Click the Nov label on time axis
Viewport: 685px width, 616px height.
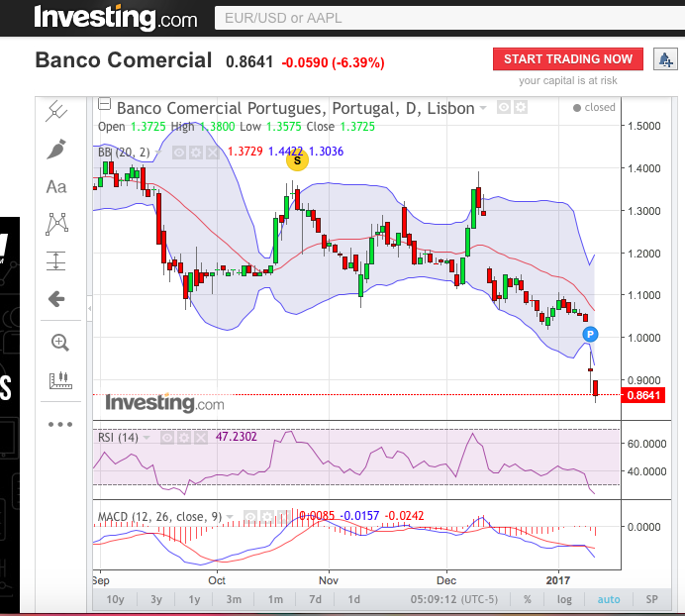[x=329, y=580]
